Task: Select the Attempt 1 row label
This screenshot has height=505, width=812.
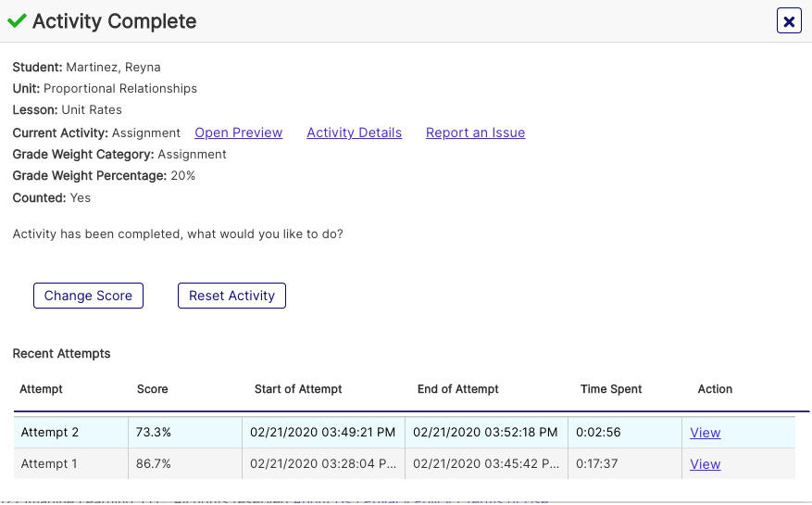Action: pos(49,463)
